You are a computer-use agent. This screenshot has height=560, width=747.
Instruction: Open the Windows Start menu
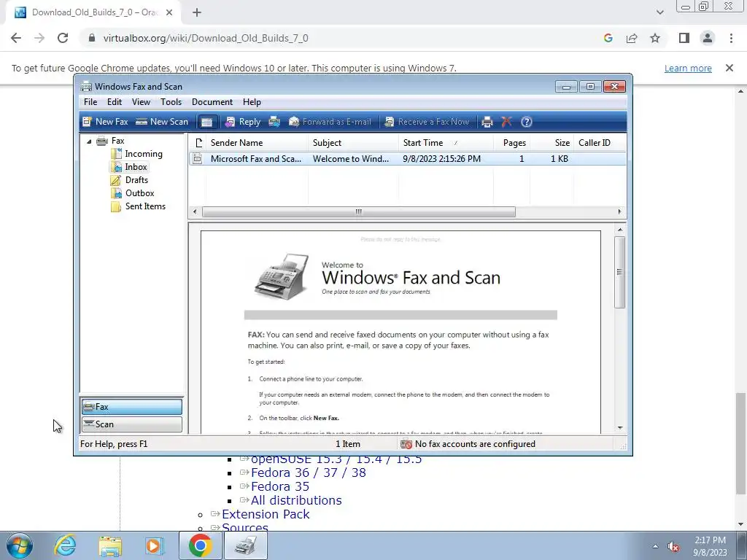20,545
